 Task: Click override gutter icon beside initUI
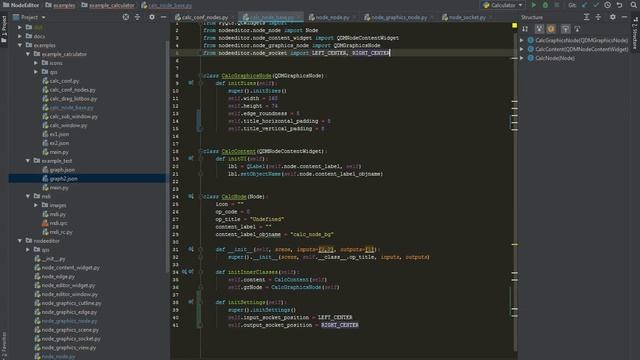tap(191, 158)
